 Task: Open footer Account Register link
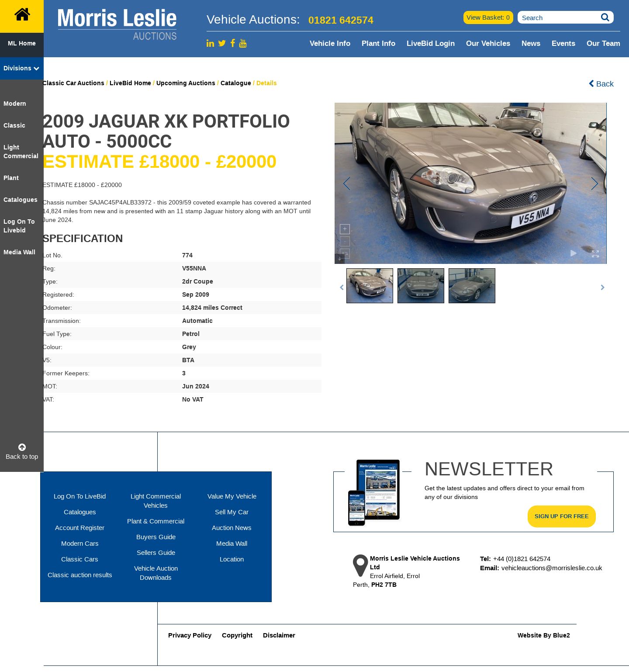79,528
